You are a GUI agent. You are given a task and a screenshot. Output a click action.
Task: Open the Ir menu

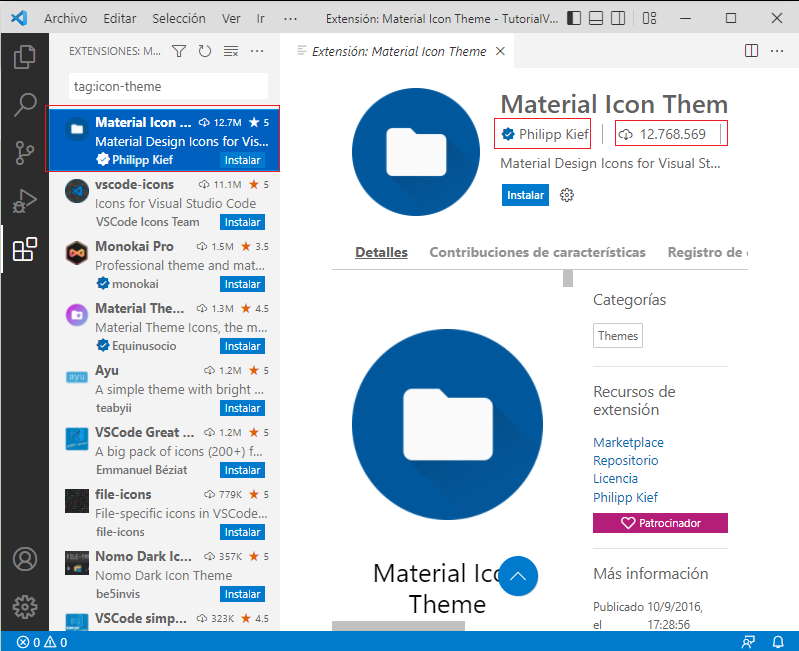[260, 19]
